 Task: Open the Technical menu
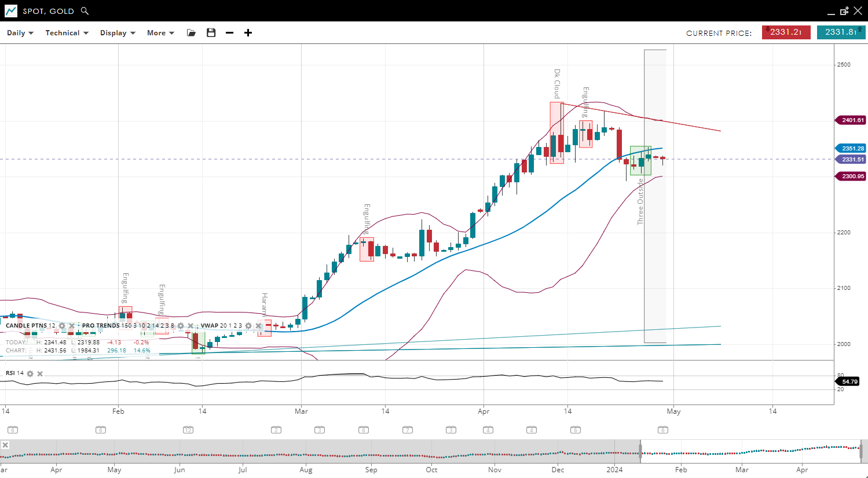67,33
